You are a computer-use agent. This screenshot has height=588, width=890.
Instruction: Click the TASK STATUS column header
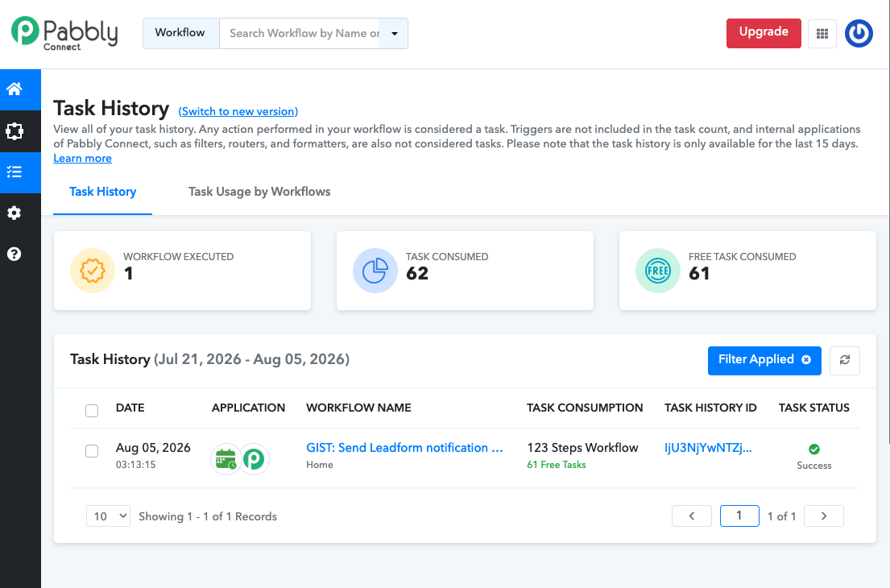click(814, 408)
